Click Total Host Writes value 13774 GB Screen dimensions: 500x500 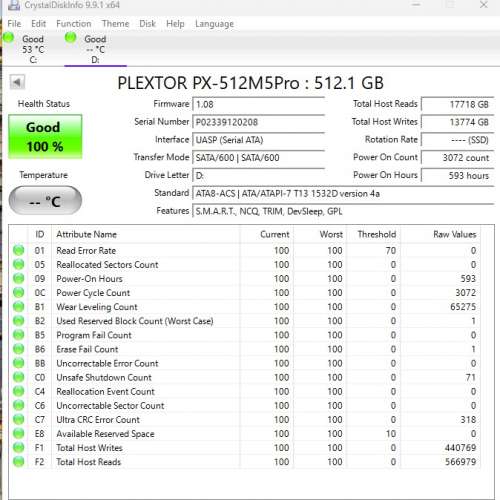tap(457, 122)
